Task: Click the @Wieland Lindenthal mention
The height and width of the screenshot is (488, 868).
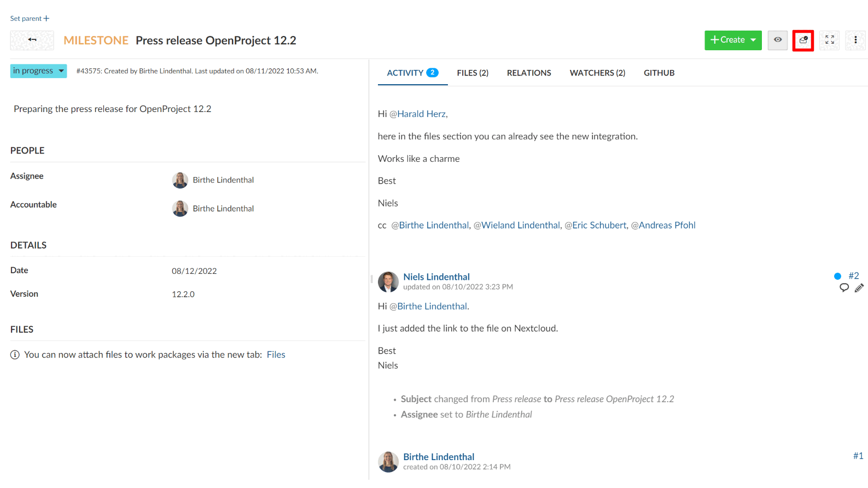Action: click(517, 225)
